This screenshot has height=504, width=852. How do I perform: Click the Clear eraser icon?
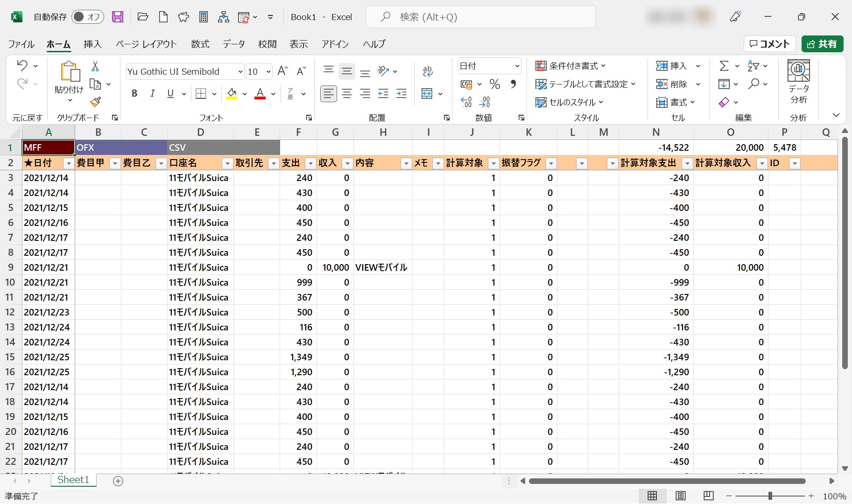[724, 102]
